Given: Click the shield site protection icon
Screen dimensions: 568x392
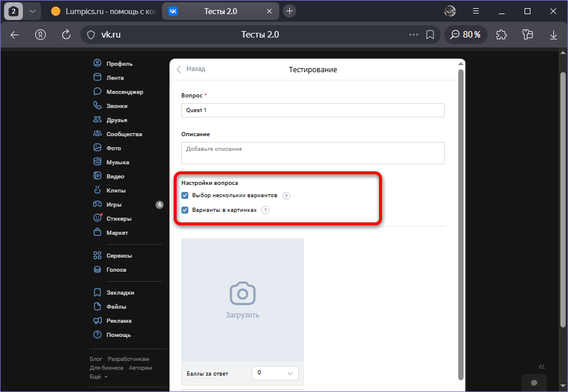Looking at the screenshot, I should click(x=91, y=35).
